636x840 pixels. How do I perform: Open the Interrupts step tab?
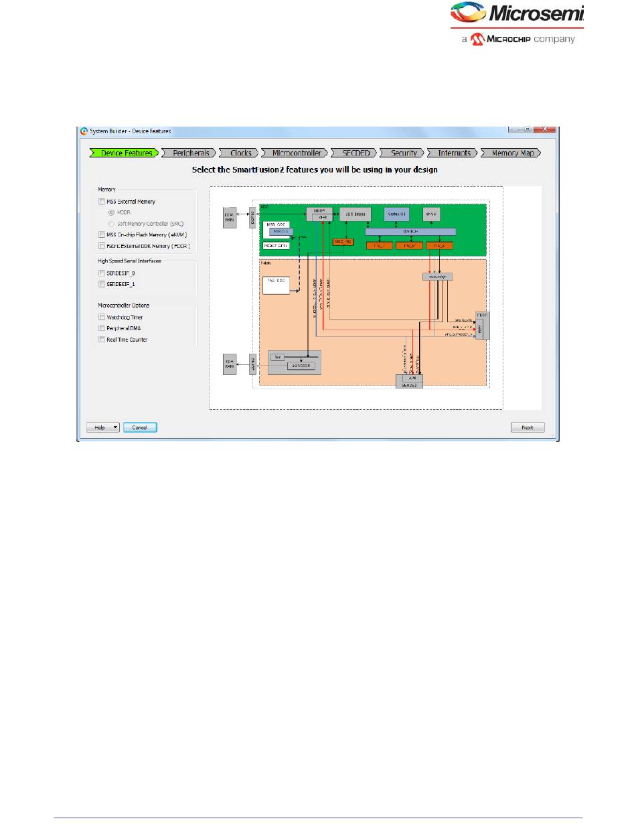point(454,153)
